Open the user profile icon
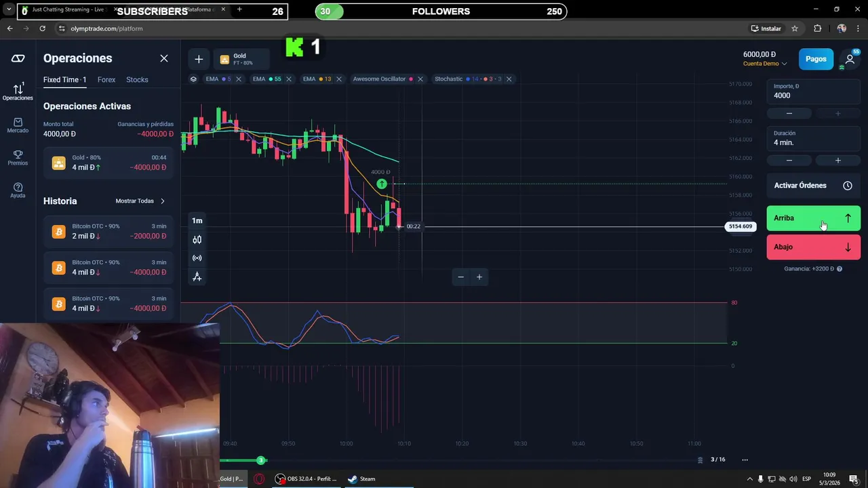Viewport: 868px width, 488px height. [x=850, y=59]
